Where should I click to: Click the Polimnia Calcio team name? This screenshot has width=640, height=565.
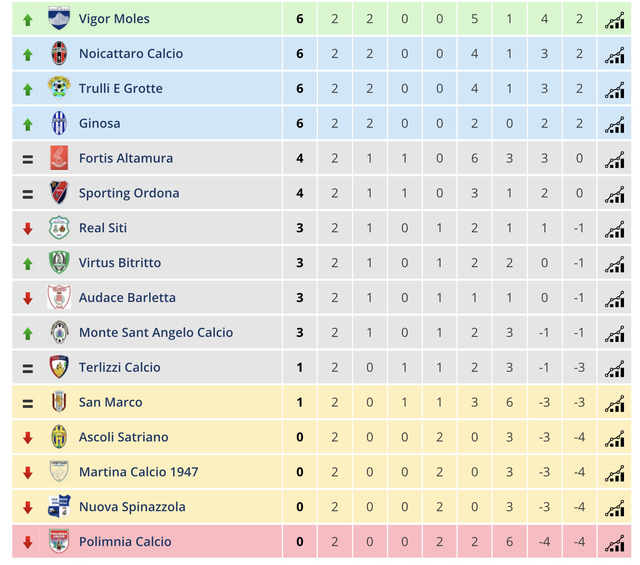pos(125,542)
